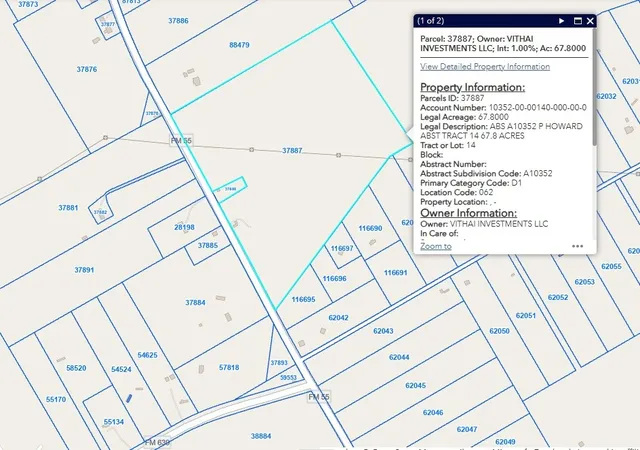Click FM 55 road label near parcel 59553
This screenshot has height=450, width=640.
[x=319, y=397]
